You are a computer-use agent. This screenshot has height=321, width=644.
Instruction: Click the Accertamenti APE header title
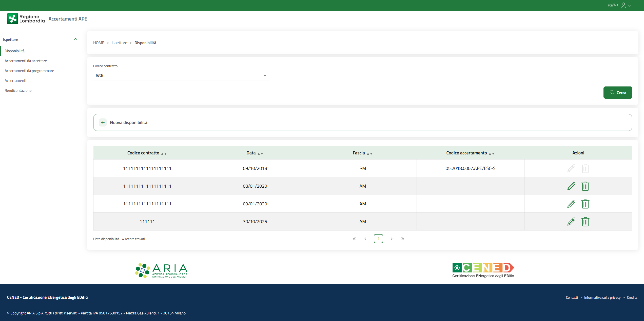(x=68, y=19)
